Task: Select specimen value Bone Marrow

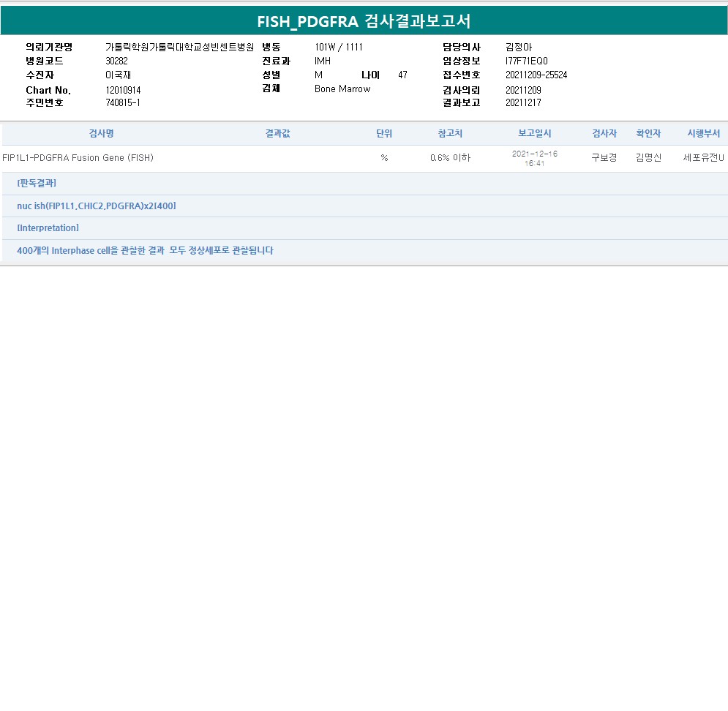Action: [342, 89]
